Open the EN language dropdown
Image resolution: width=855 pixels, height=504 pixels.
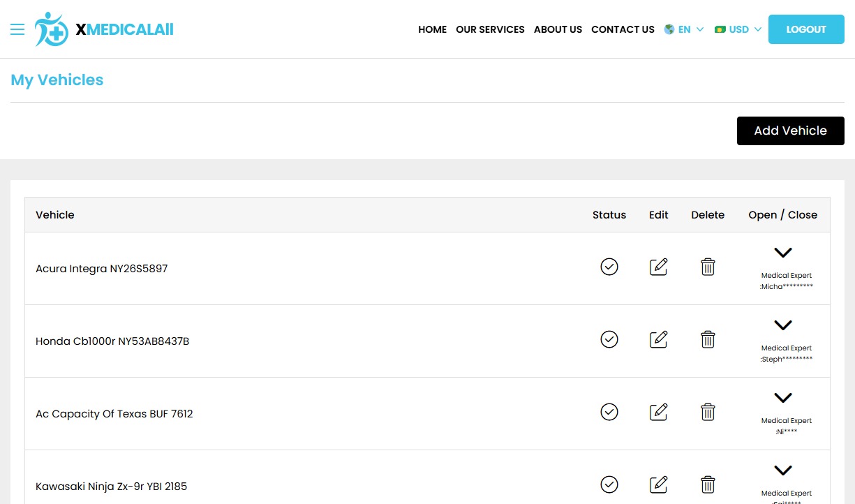click(684, 29)
